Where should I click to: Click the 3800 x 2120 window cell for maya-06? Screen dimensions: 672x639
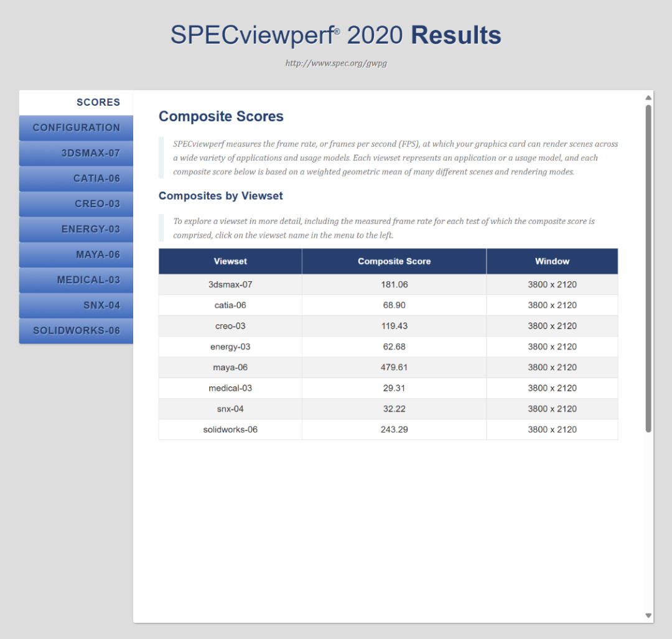[x=552, y=367]
